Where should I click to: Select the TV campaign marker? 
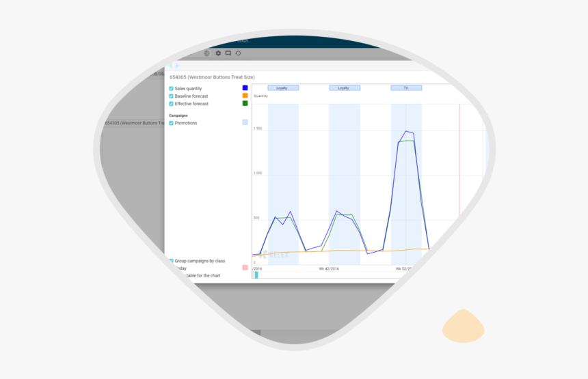[x=406, y=88]
